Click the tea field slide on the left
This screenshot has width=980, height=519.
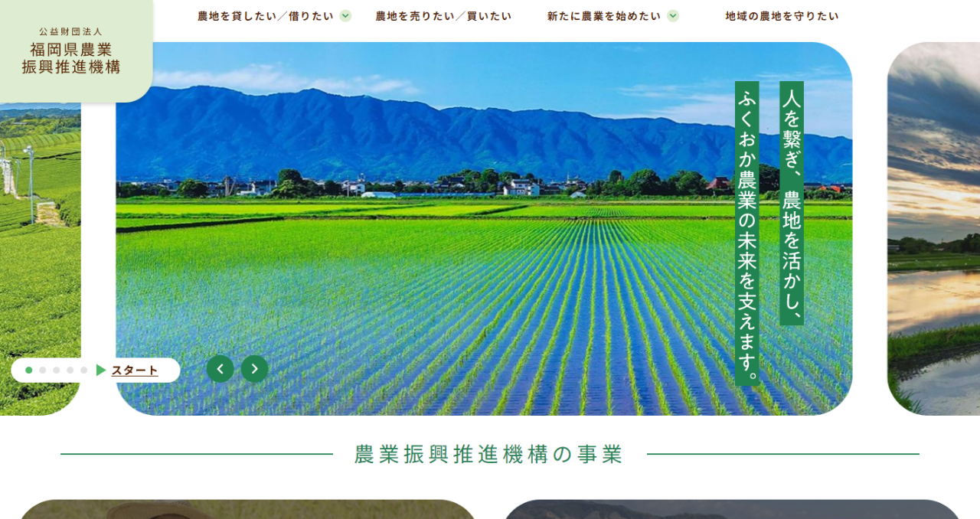click(x=41, y=260)
